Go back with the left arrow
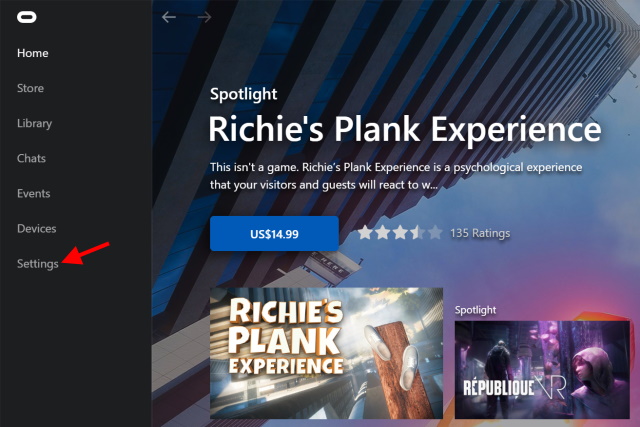This screenshot has width=640, height=427. (169, 17)
